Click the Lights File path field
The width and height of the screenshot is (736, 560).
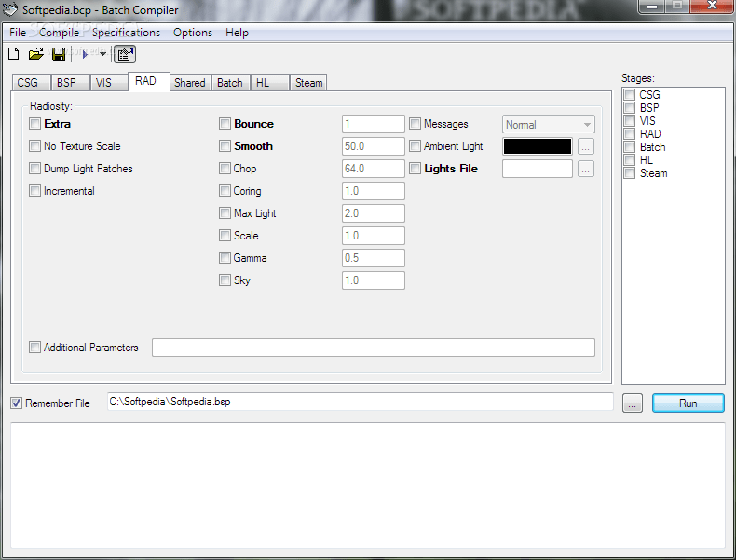[x=538, y=169]
